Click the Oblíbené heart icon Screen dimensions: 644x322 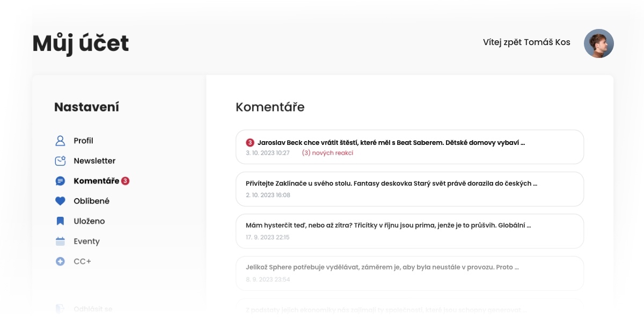click(60, 201)
